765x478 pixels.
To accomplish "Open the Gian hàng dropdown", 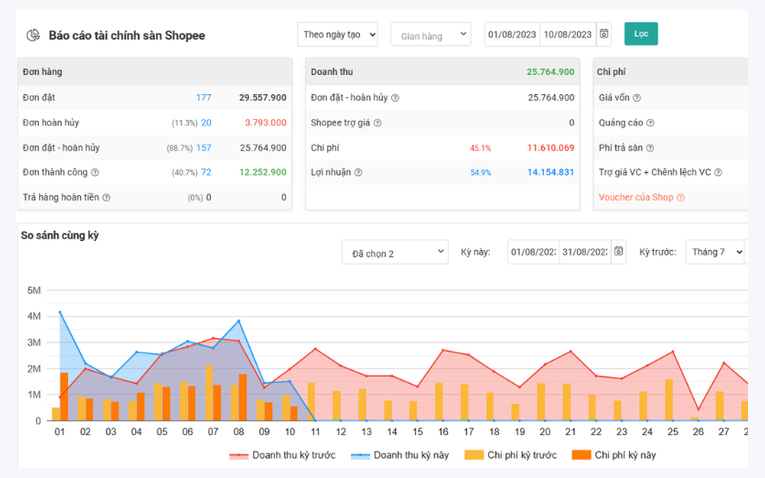I will [431, 35].
